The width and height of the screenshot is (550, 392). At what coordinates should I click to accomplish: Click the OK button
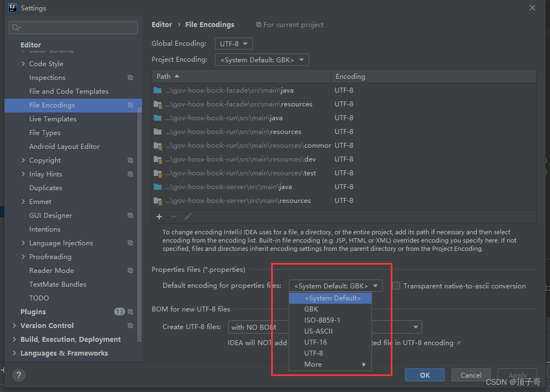[x=425, y=375]
